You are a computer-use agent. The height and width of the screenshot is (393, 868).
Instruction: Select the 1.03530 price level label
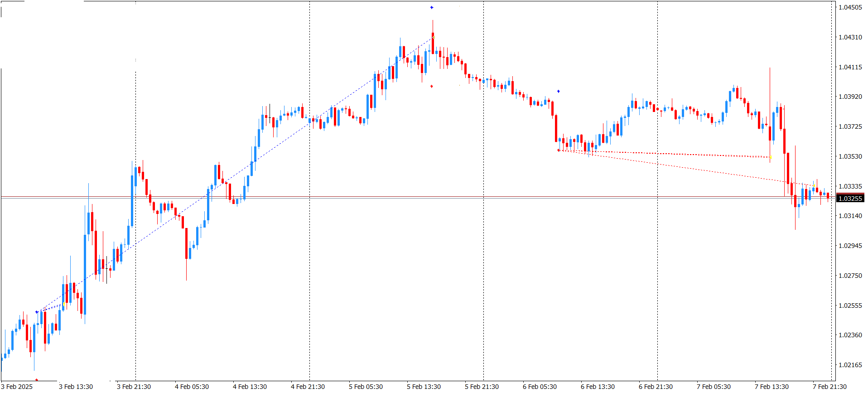click(x=850, y=156)
